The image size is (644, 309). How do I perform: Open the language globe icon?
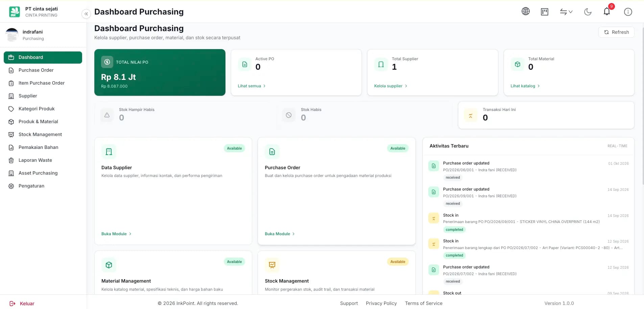point(526,12)
